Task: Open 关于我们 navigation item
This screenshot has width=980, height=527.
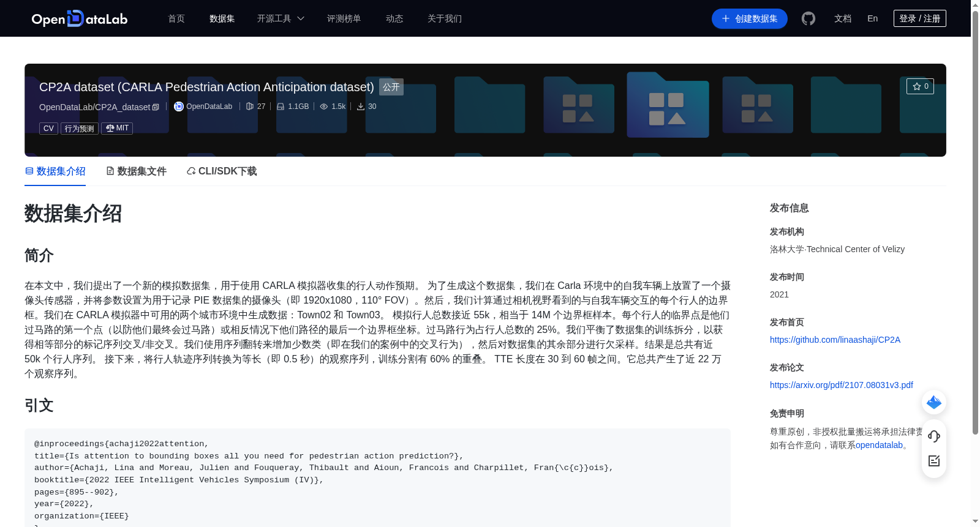Action: pyautogui.click(x=445, y=18)
